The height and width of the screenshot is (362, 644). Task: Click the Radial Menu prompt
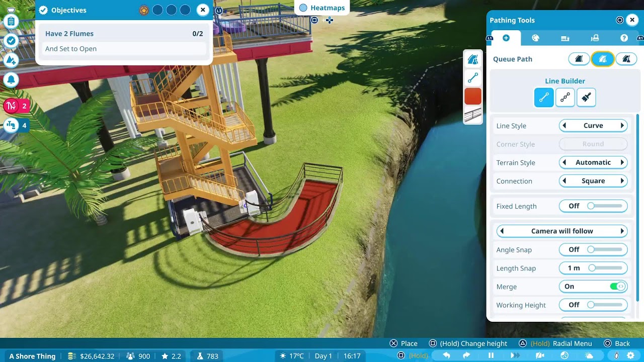[555, 343]
